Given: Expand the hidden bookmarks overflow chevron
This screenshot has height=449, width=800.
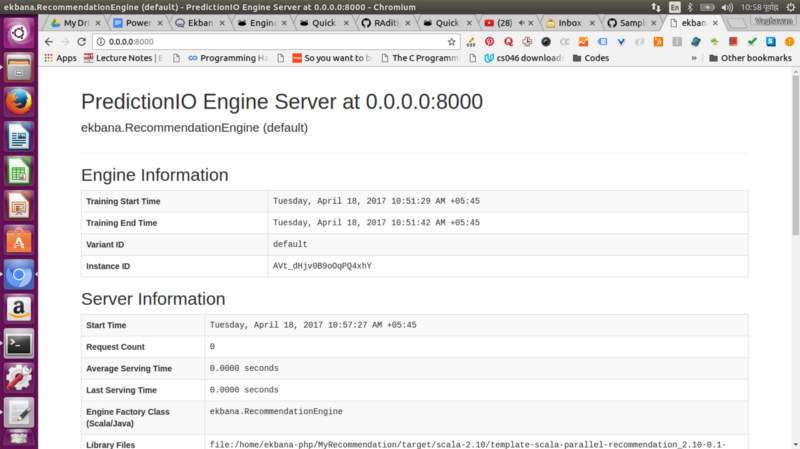Looking at the screenshot, I should pos(693,58).
